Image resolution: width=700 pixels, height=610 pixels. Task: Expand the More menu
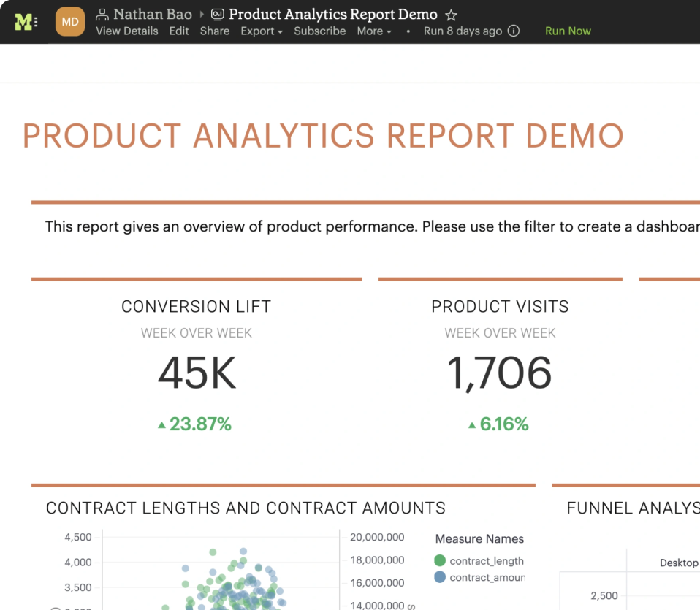373,31
